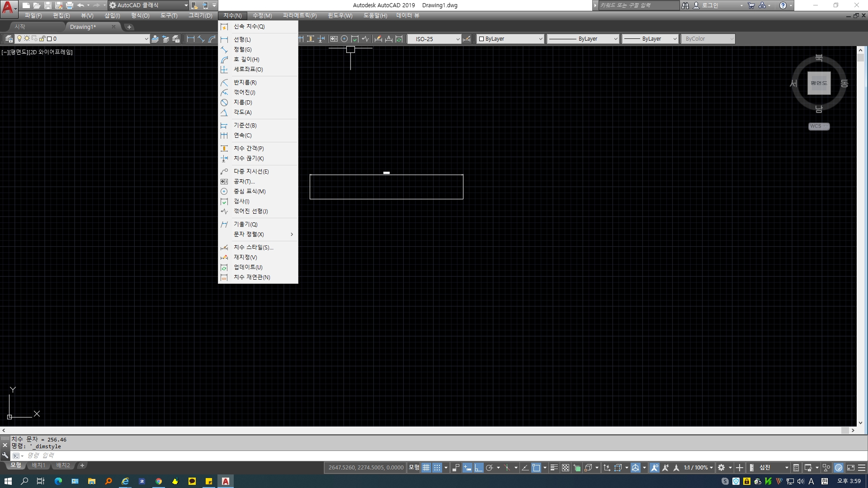Viewport: 868px width, 488px height.
Task: Click the Open file folder icon
Action: pyautogui.click(x=37, y=5)
